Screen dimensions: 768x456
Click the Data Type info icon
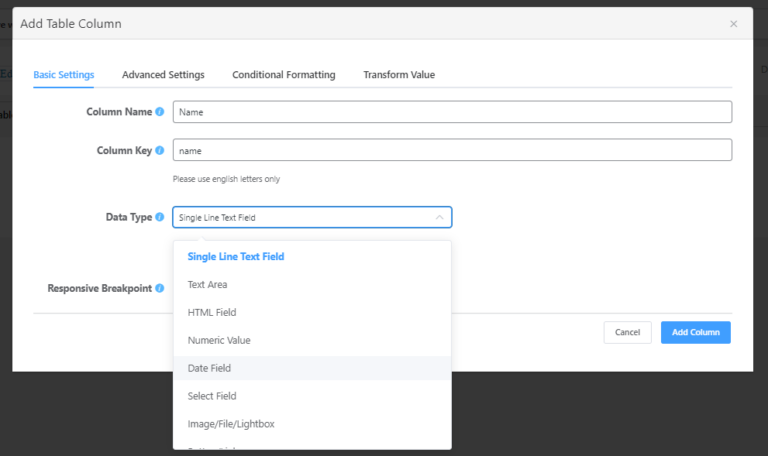(160, 217)
